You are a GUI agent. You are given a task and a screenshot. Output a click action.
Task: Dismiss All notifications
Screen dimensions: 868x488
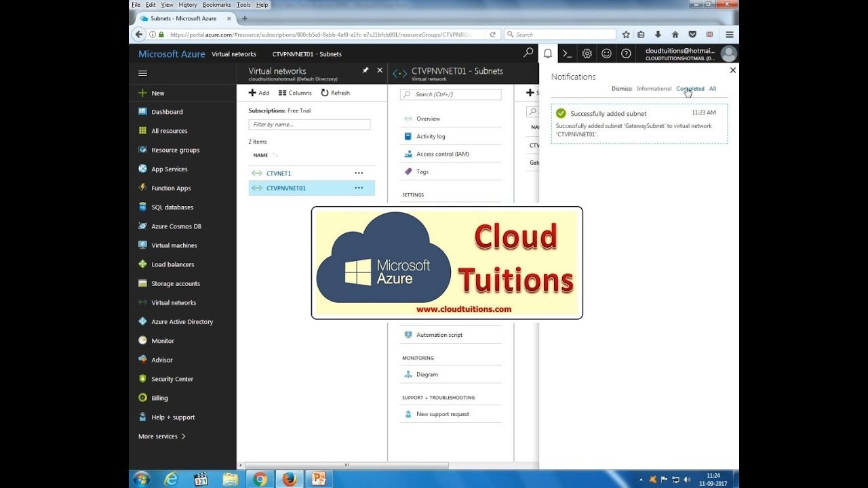pos(713,89)
